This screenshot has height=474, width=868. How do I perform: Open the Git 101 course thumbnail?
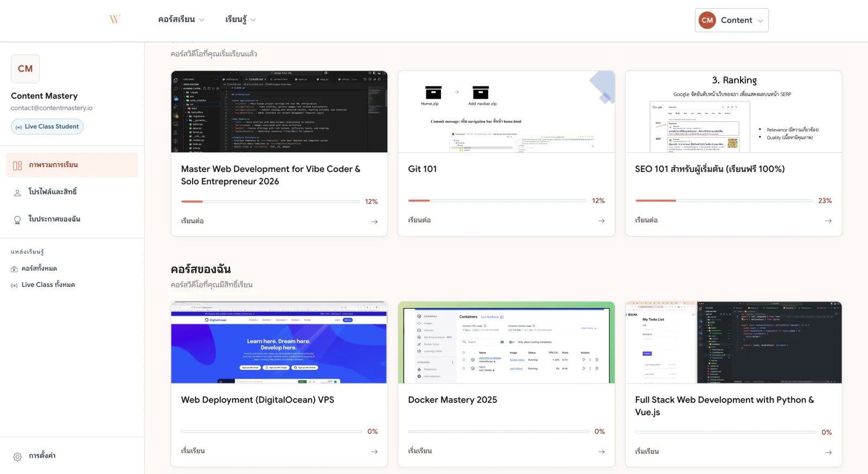tap(506, 112)
